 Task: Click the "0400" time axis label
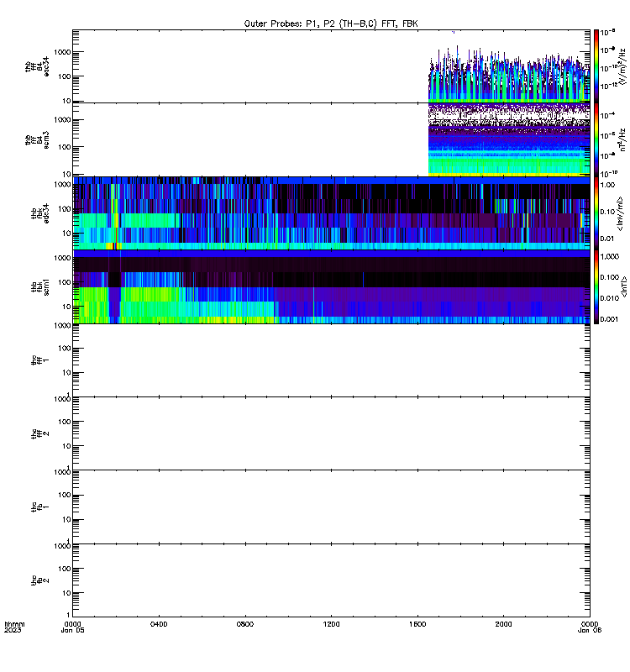(x=159, y=624)
